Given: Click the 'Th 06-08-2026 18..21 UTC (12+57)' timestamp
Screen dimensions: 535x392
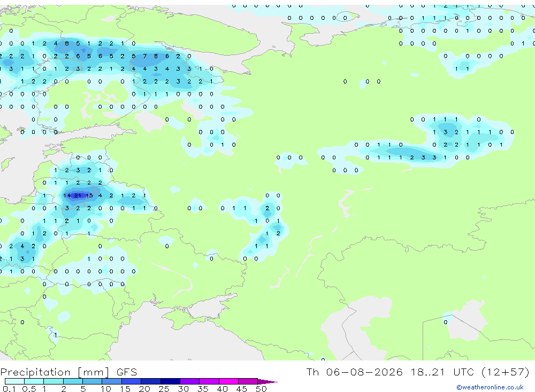Looking at the screenshot, I should (418, 372).
